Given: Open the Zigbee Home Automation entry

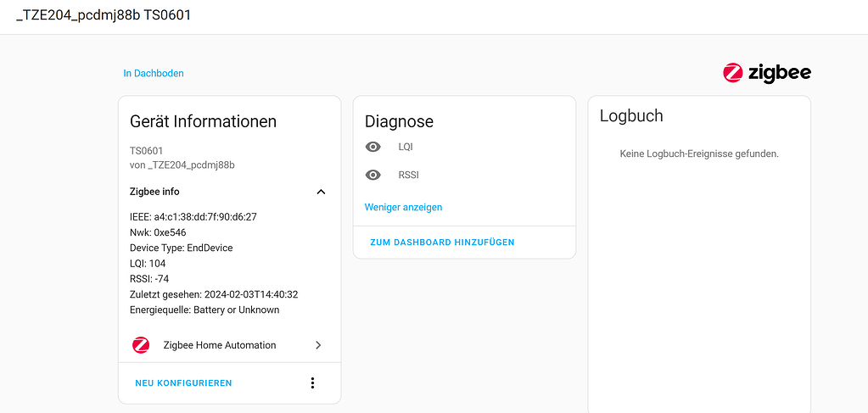Looking at the screenshot, I should (229, 345).
